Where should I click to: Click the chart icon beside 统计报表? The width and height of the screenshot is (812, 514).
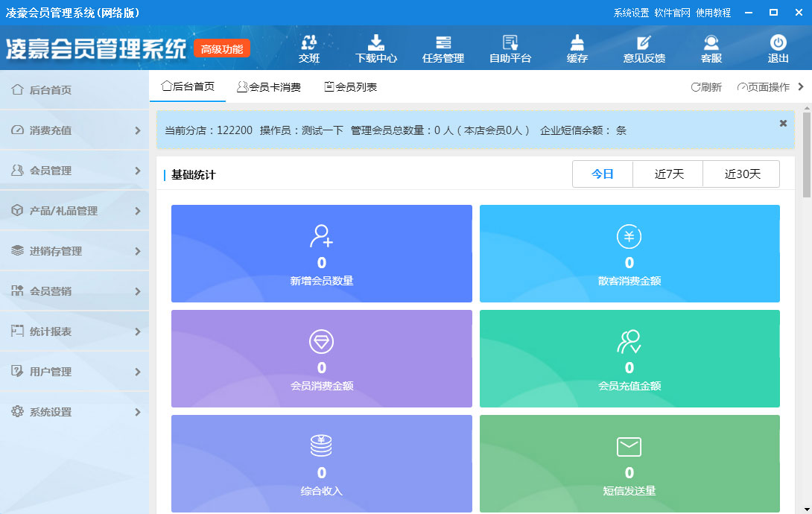[x=17, y=331]
